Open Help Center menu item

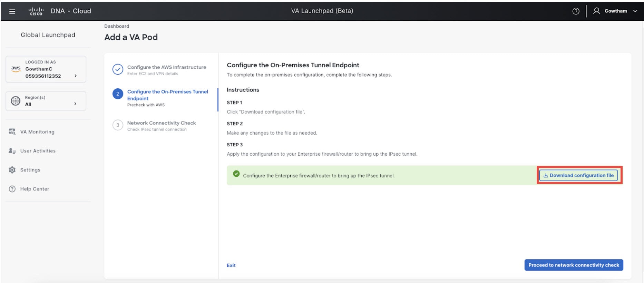click(35, 189)
